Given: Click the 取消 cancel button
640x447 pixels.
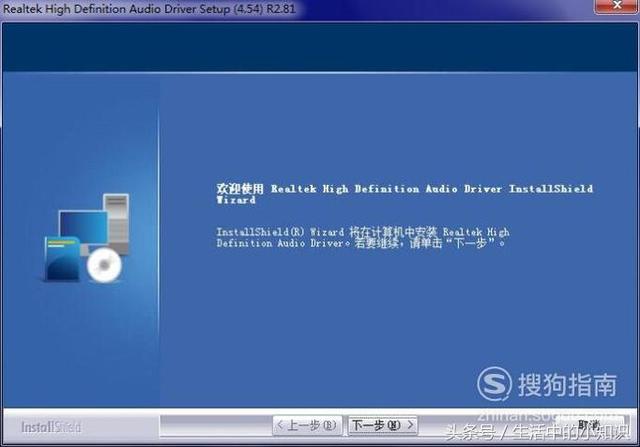Looking at the screenshot, I should [x=589, y=425].
